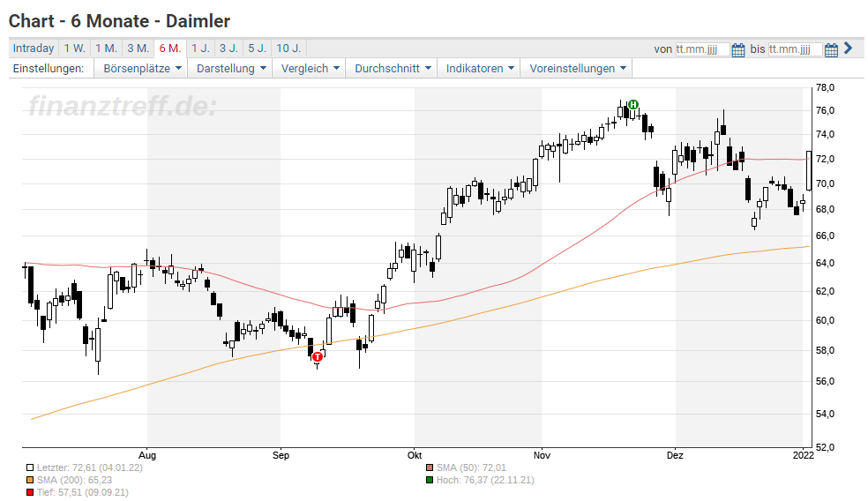Click the blue arrow to apply date range
868x501 pixels.
pos(848,49)
